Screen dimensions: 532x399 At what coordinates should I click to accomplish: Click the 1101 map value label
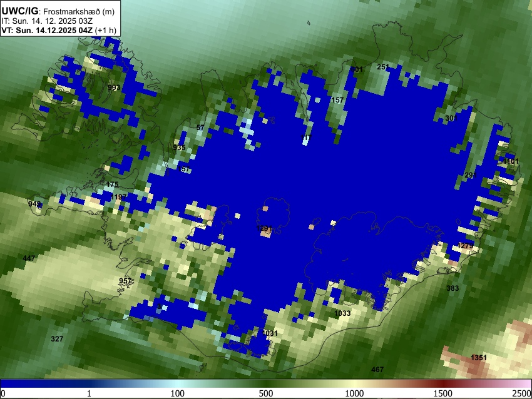(x=511, y=161)
